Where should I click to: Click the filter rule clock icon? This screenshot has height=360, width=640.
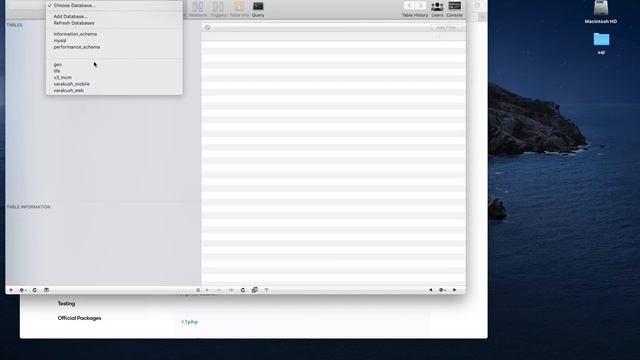pos(207,27)
